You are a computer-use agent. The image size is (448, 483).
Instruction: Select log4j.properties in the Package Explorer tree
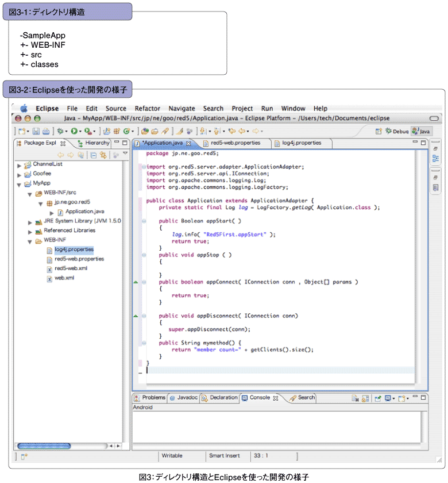[74, 250]
